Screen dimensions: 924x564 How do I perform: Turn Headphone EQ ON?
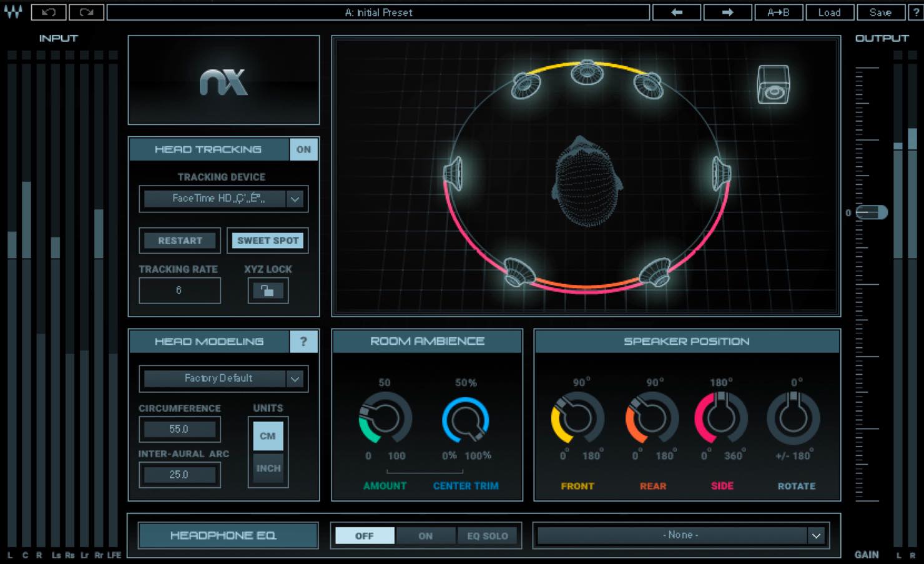click(425, 536)
